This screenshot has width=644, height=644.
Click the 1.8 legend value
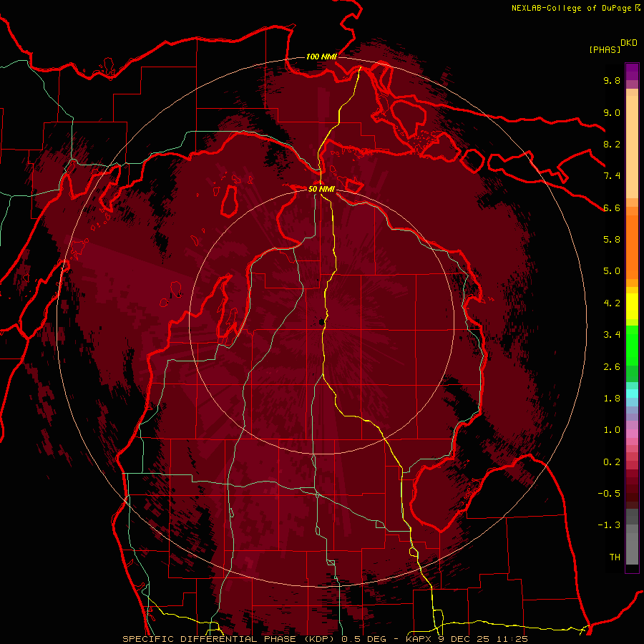[x=612, y=399]
